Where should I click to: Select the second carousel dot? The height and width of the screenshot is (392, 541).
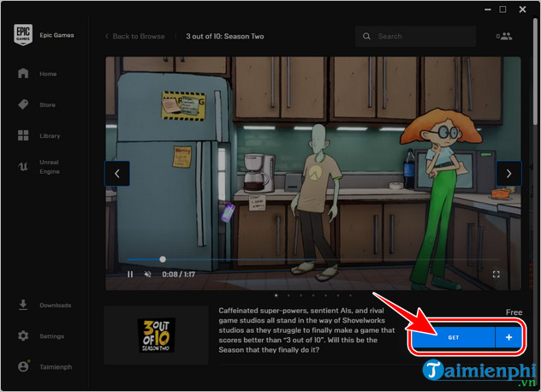pyautogui.click(x=288, y=295)
